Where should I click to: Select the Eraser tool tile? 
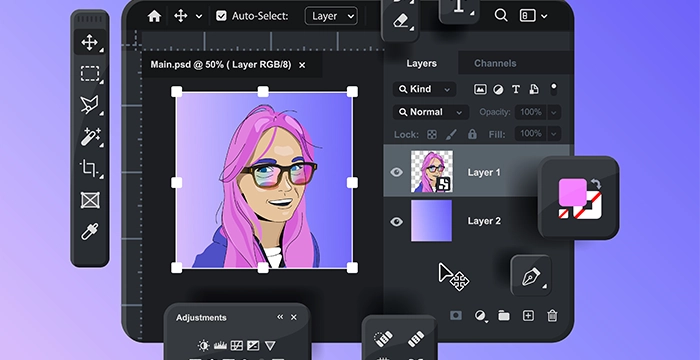pyautogui.click(x=400, y=21)
